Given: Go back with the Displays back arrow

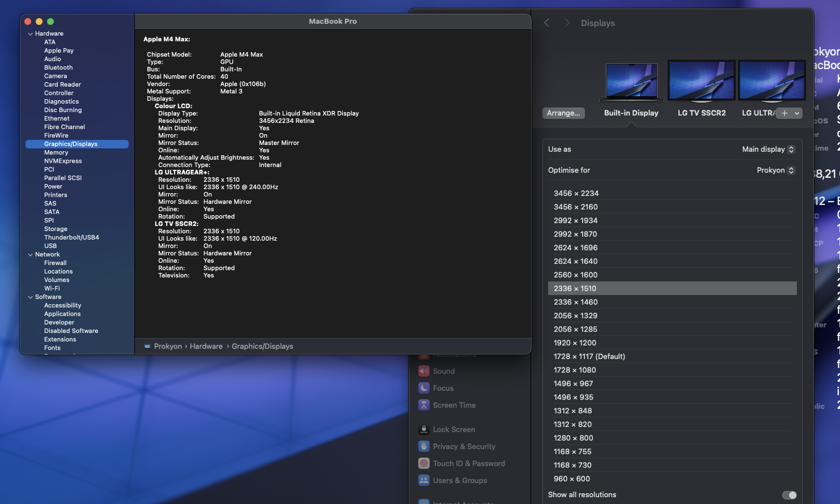Looking at the screenshot, I should point(546,23).
